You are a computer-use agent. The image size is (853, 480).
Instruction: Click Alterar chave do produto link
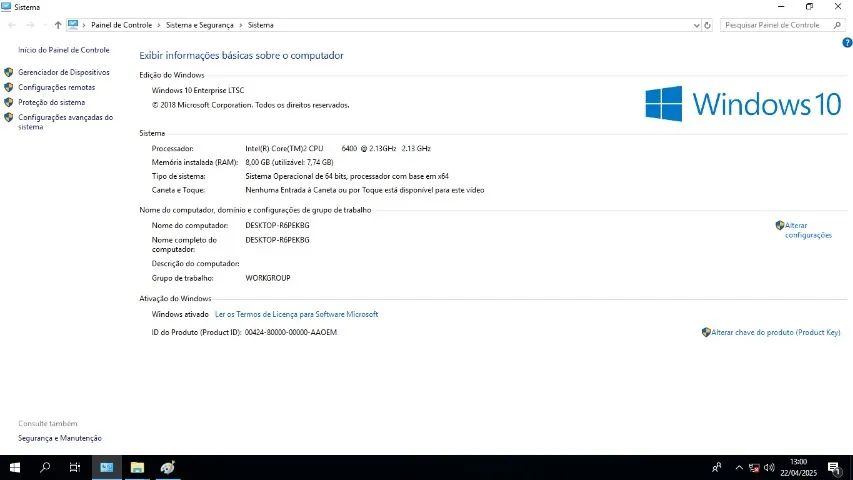[x=776, y=332]
